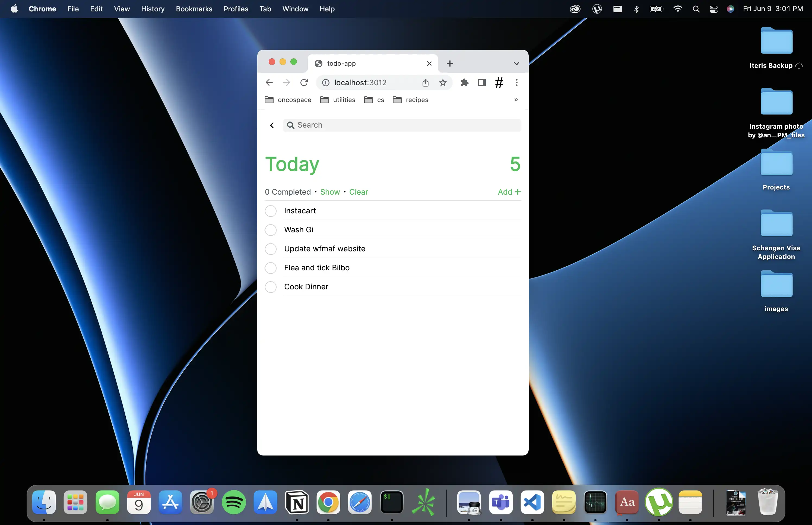Viewport: 812px width, 525px height.
Task: Bookmark this page with the star
Action: click(443, 83)
